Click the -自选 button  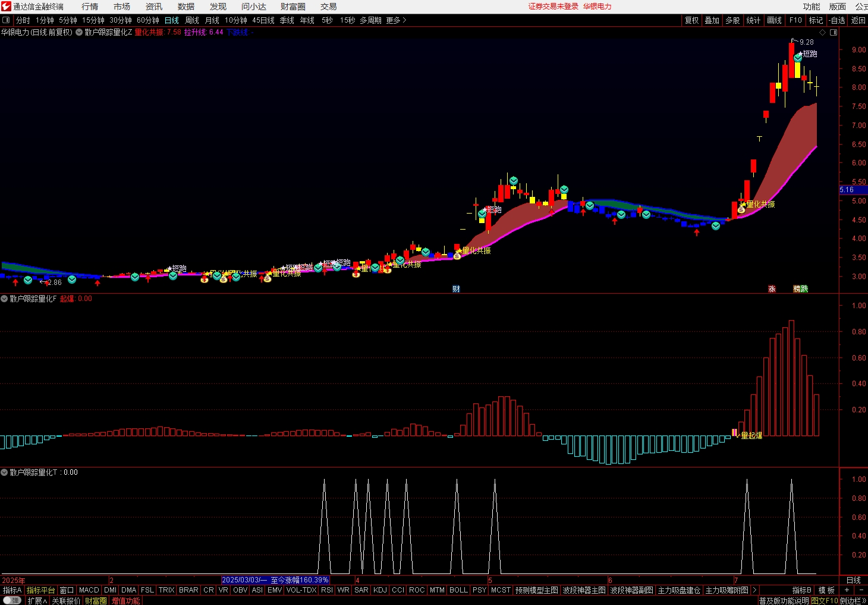[x=837, y=20]
